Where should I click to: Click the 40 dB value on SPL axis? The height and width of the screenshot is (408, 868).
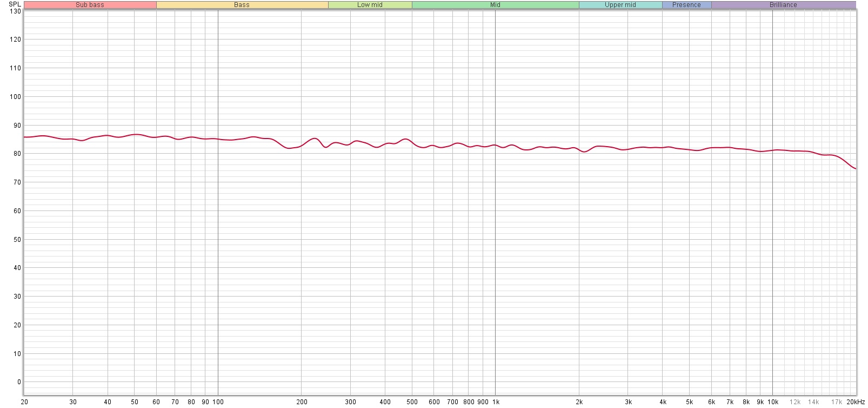(x=17, y=268)
